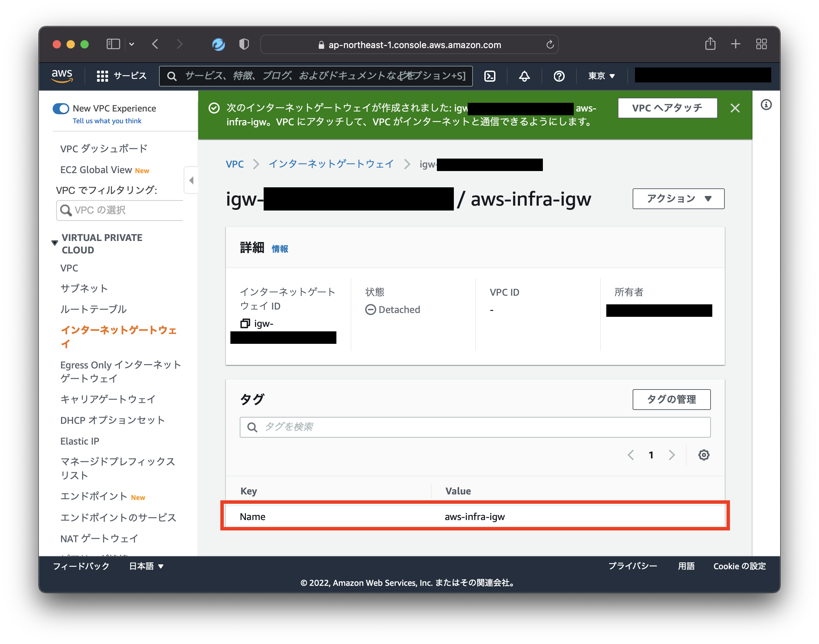This screenshot has height=644, width=819.
Task: Click the AWS logo to go home
Action: (62, 75)
